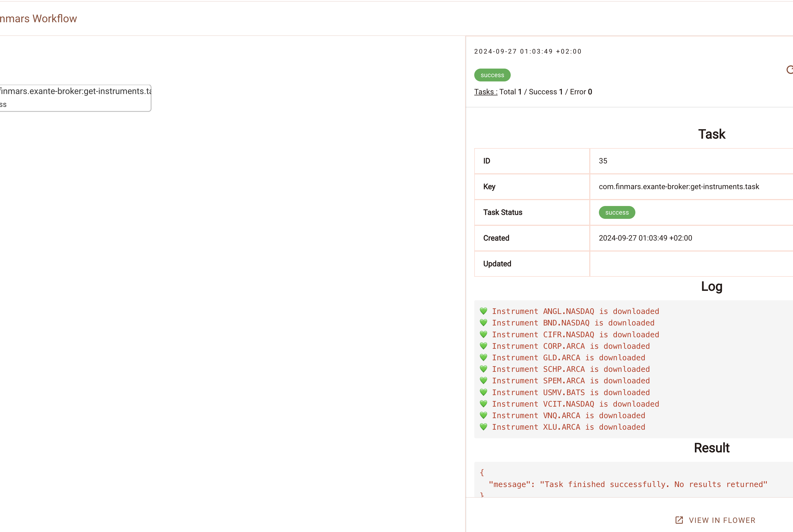Viewport: 793px width, 532px height.
Task: Click the success badge under the timestamp
Action: point(492,75)
